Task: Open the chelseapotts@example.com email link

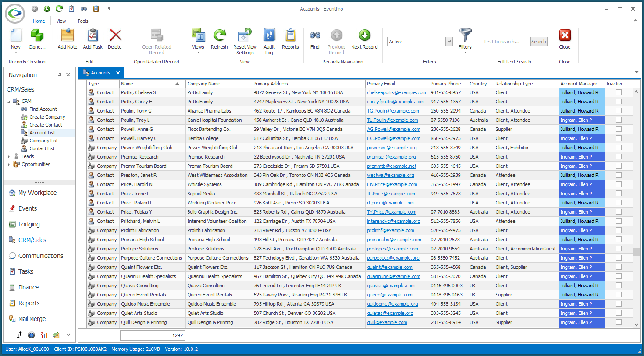Action: 396,92
